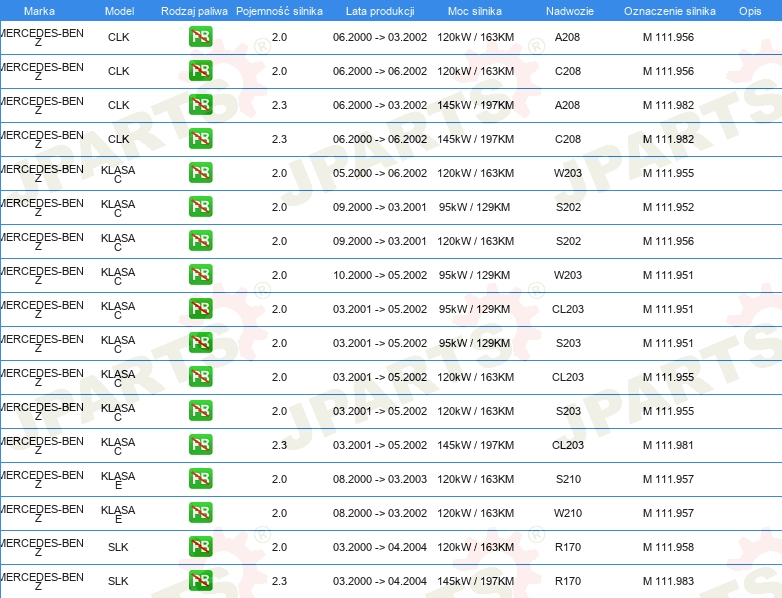Click fuel icon in CL203 M 111.951 row

(200, 309)
